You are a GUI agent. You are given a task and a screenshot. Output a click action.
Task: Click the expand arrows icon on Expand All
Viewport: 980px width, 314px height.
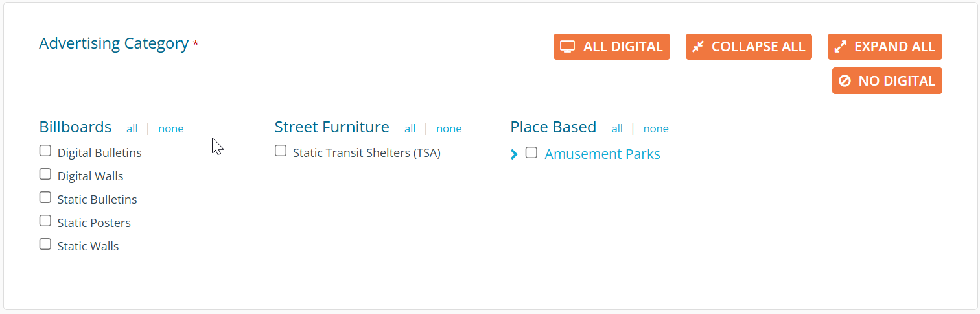pyautogui.click(x=841, y=47)
